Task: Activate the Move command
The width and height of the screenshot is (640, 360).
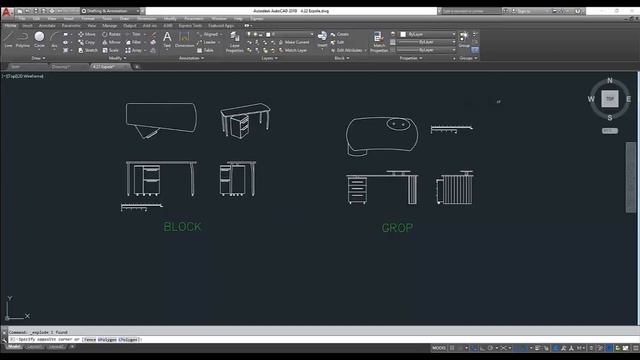Action: tap(87, 34)
